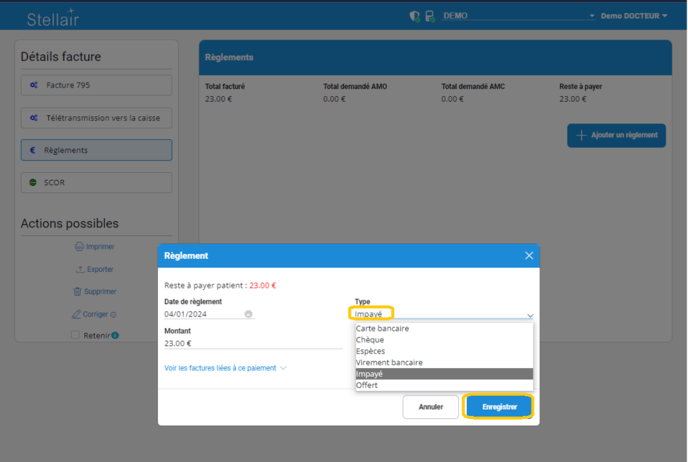Expand Voir les factures liées link
Image resolution: width=688 pixels, height=462 pixels.
[225, 368]
